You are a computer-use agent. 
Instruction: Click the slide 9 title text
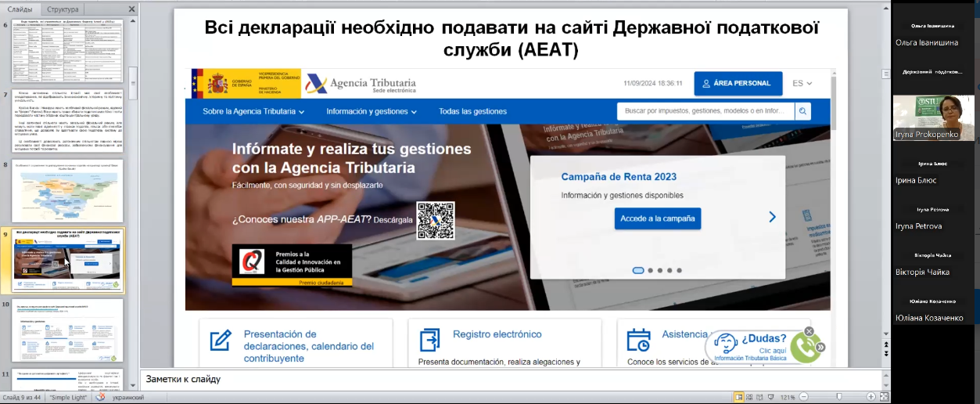(512, 39)
